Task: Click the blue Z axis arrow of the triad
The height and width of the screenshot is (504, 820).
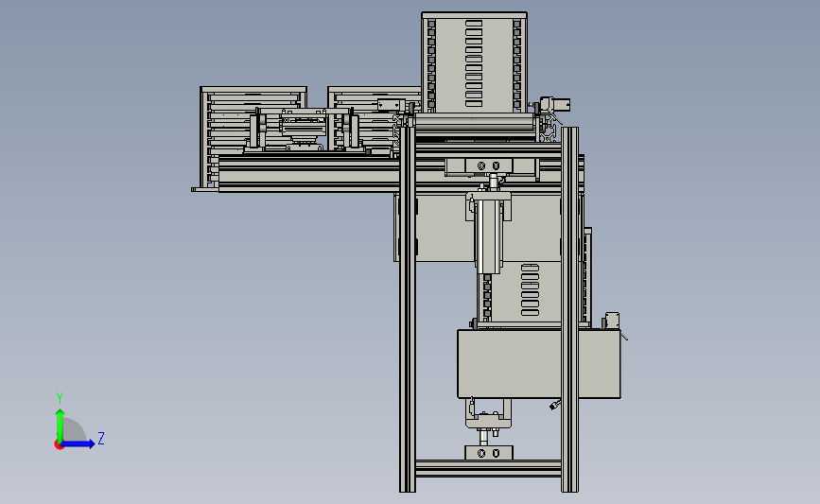Action: (79, 443)
